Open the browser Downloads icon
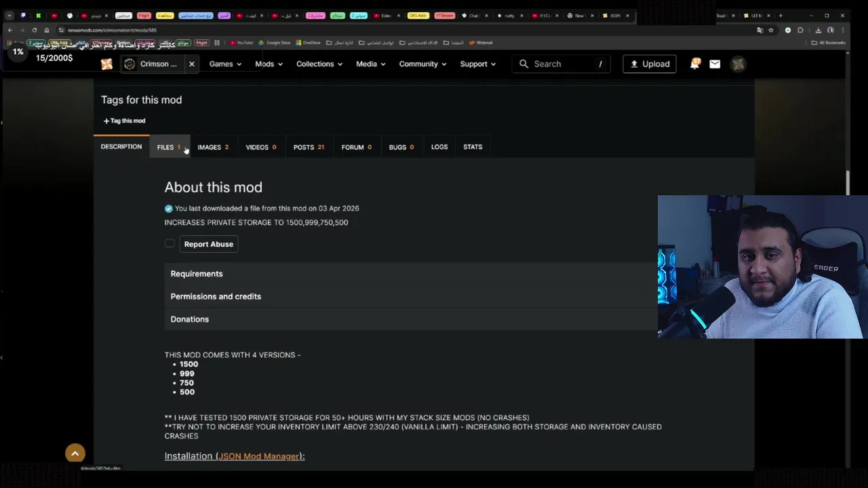 tap(818, 30)
